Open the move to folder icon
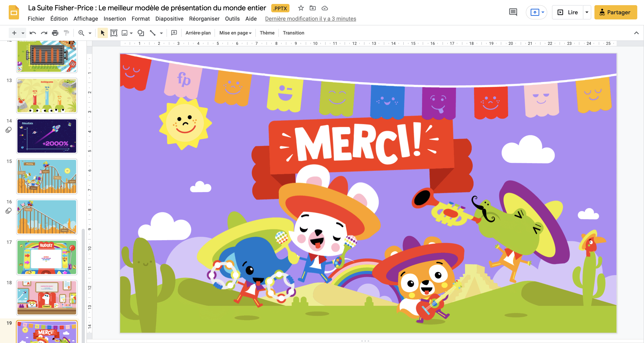The width and height of the screenshot is (644, 343). [x=312, y=8]
